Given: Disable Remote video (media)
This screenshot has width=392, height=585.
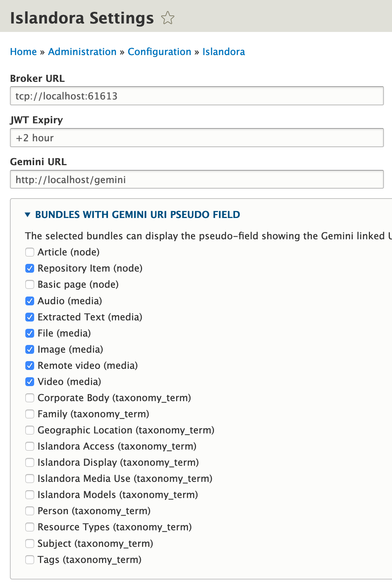Looking at the screenshot, I should [29, 366].
